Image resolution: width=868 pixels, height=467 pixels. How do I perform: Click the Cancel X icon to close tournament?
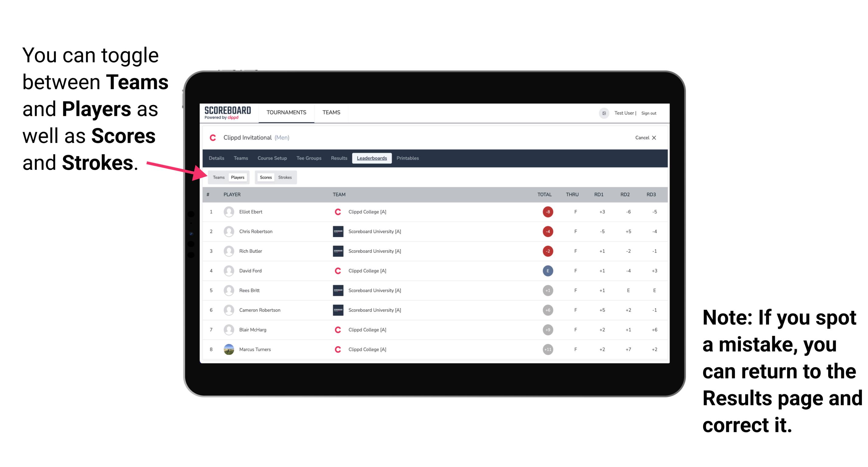click(x=644, y=138)
